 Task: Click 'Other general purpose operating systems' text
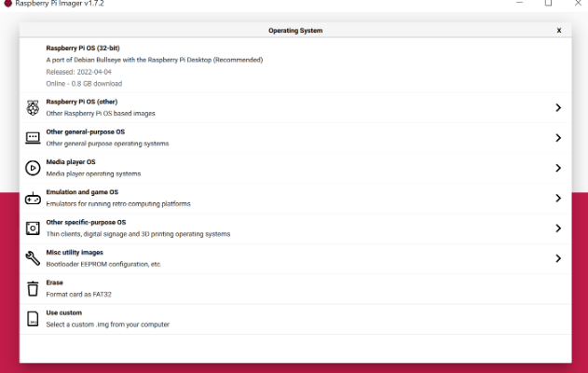pyautogui.click(x=107, y=144)
